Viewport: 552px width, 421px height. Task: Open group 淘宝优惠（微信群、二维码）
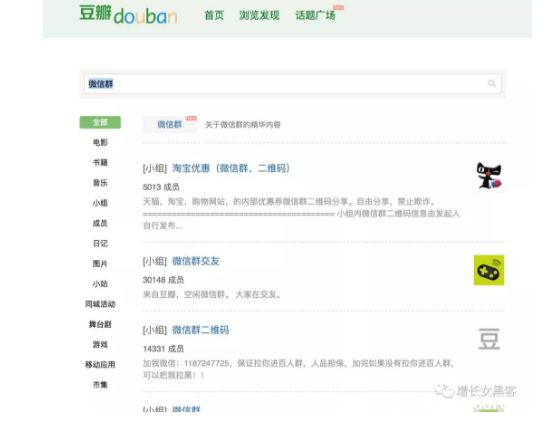231,168
